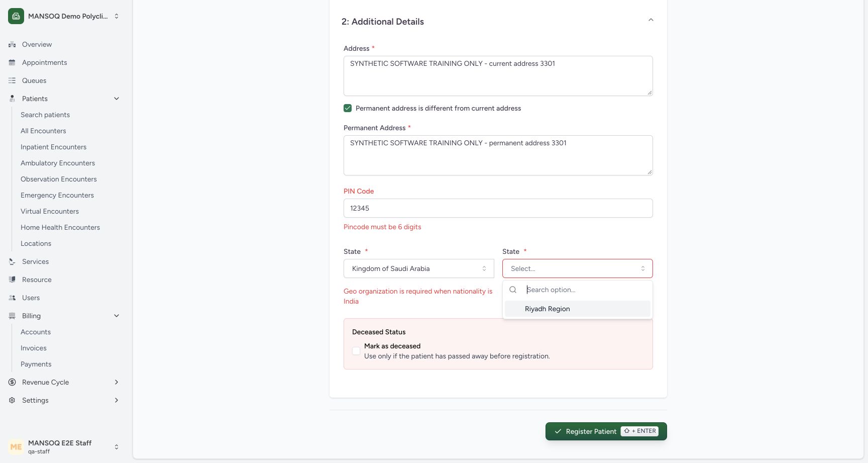Go to All Encounters
Screen dimensions: 868x463
(43, 131)
